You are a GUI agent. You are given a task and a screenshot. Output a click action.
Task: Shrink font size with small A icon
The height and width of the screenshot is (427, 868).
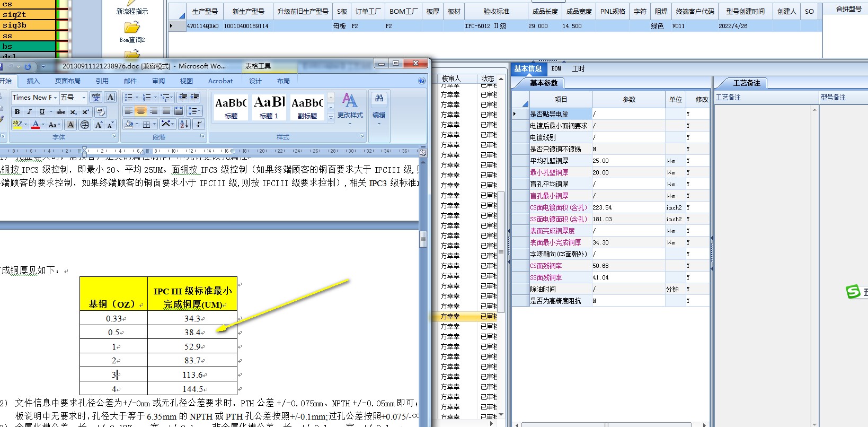(x=110, y=125)
